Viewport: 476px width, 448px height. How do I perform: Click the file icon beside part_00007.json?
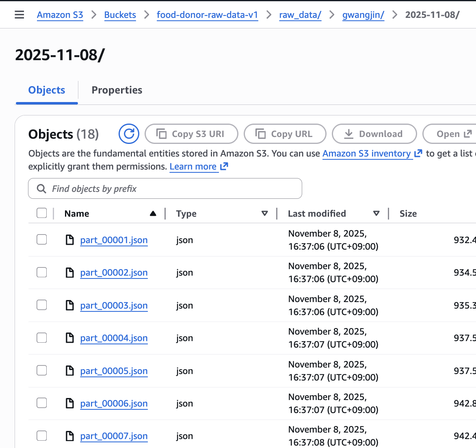pyautogui.click(x=70, y=436)
